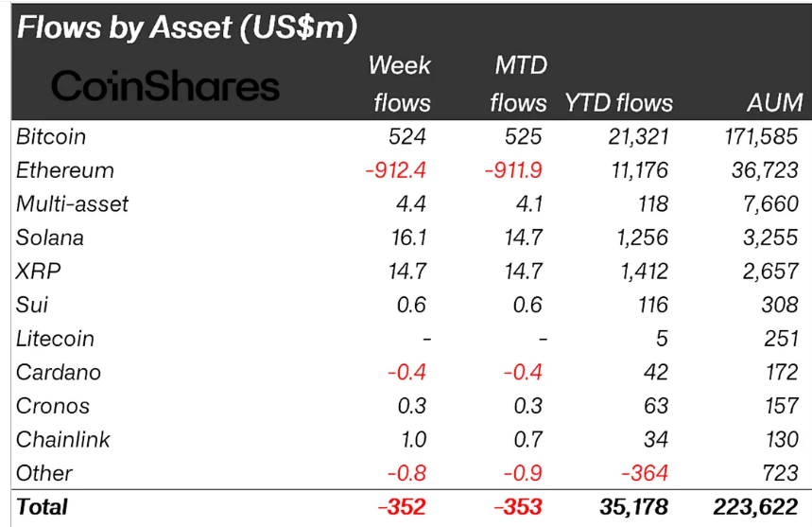812x527 pixels.
Task: Click Ethereum's negative week flows value -912.4
Action: click(397, 170)
